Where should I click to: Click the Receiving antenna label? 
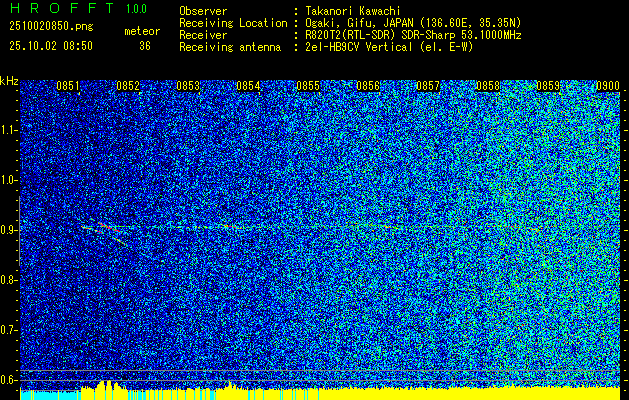pyautogui.click(x=230, y=47)
